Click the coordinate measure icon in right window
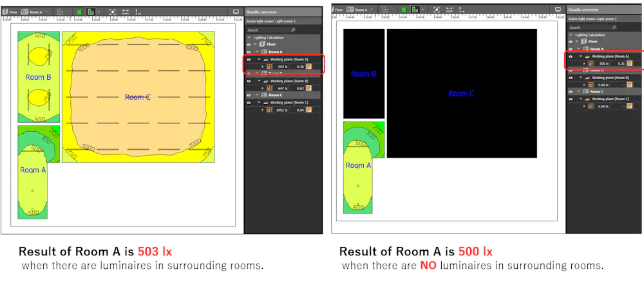Viewport: 644px width, 283px height. [x=462, y=10]
